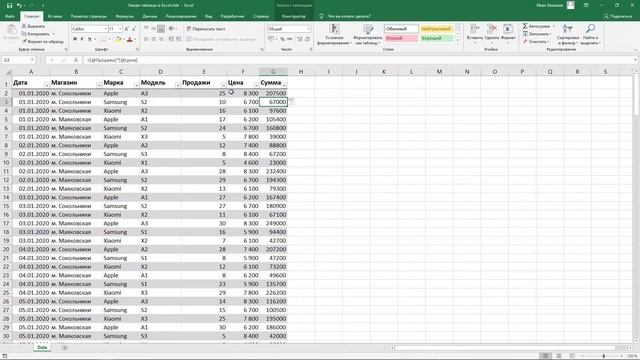The image size is (640, 360).
Task: Click the insert function fx button
Action: [x=76, y=60]
